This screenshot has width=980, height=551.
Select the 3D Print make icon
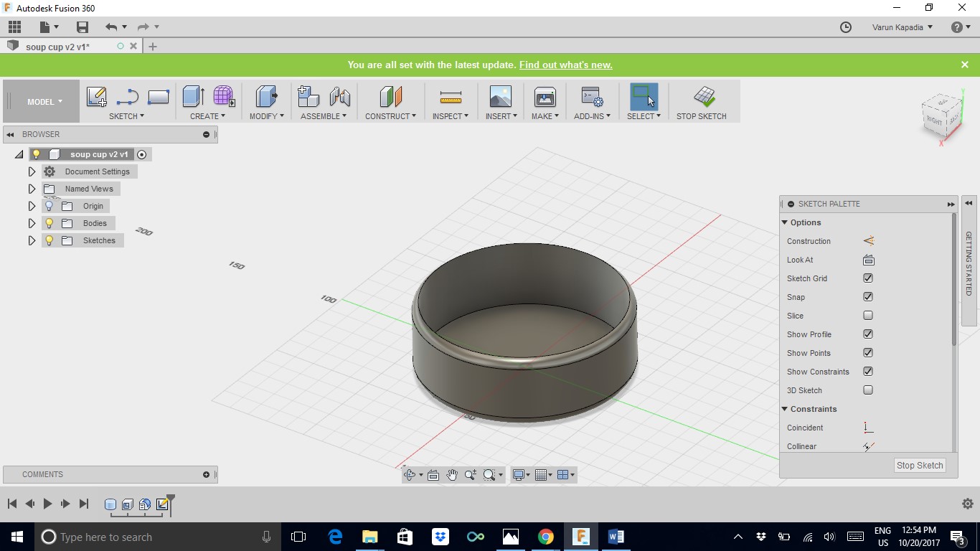(x=545, y=96)
